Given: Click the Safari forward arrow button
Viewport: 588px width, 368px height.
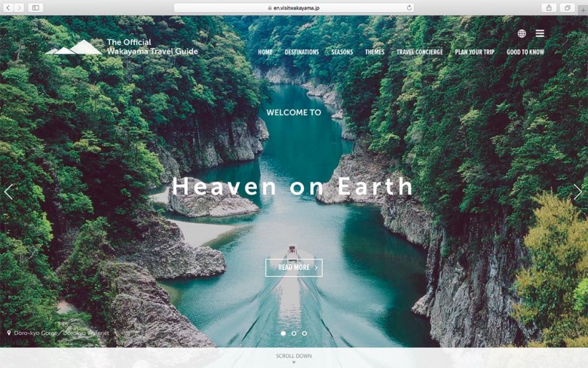Looking at the screenshot, I should [x=19, y=8].
